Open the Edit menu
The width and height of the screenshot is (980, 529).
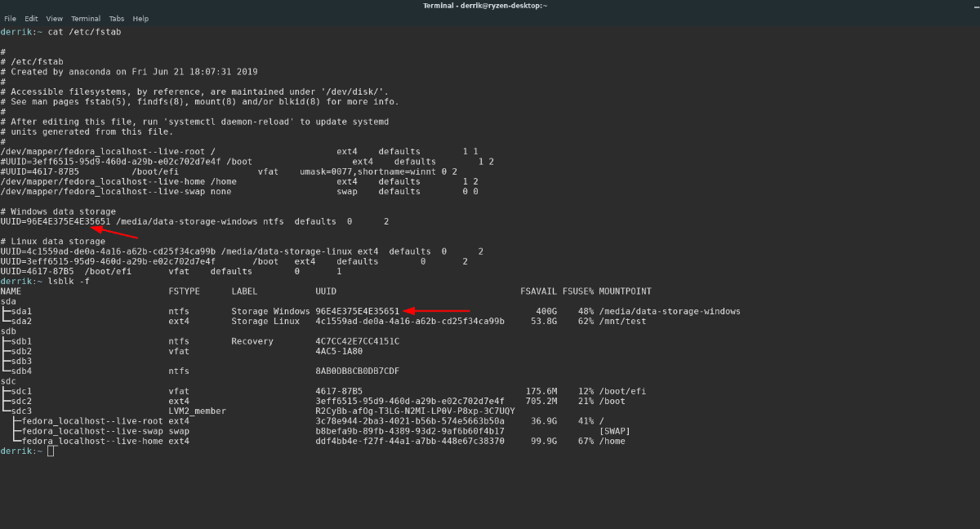(31, 18)
